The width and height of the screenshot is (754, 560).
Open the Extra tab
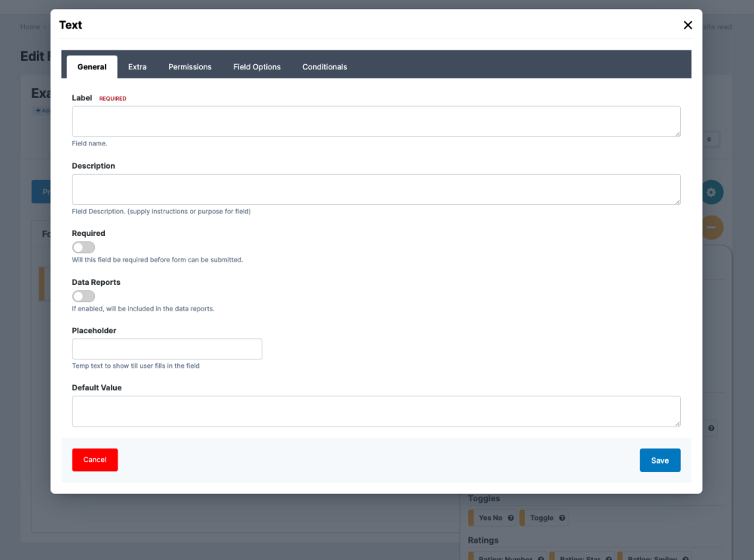[x=137, y=67]
